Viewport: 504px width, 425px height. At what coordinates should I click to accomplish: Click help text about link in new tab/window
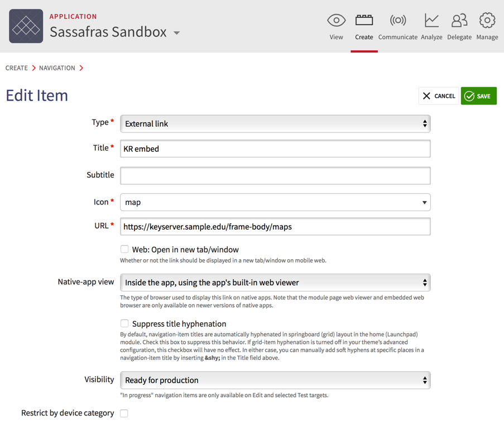223,260
